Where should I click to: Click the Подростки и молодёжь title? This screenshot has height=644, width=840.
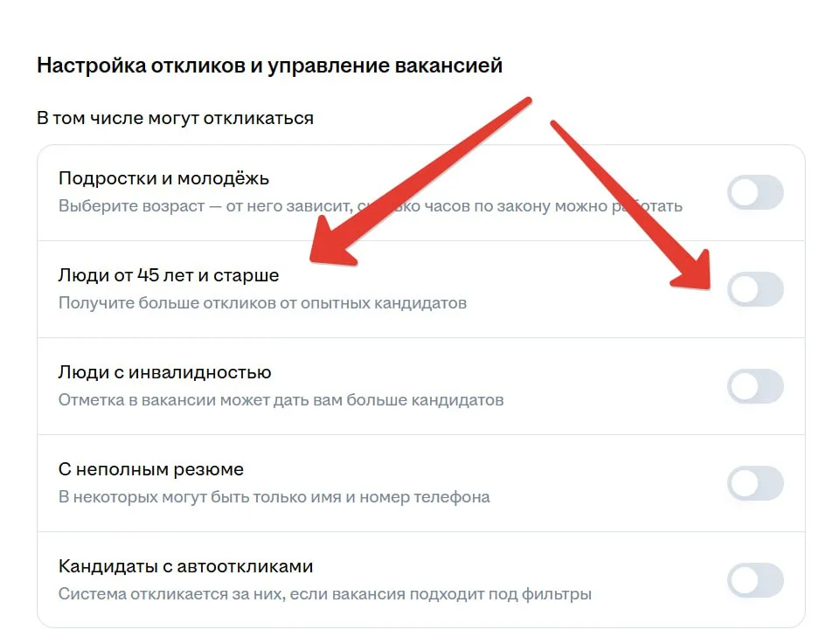pos(163,178)
